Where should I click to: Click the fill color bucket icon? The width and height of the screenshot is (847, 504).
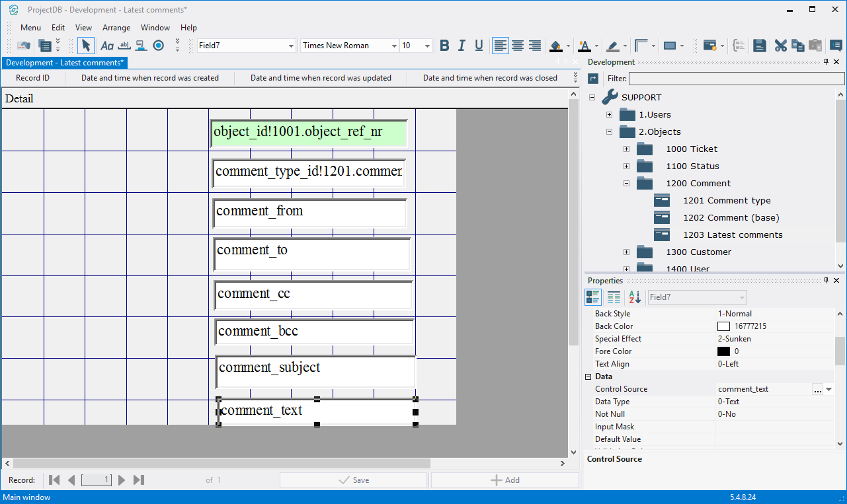pos(556,46)
